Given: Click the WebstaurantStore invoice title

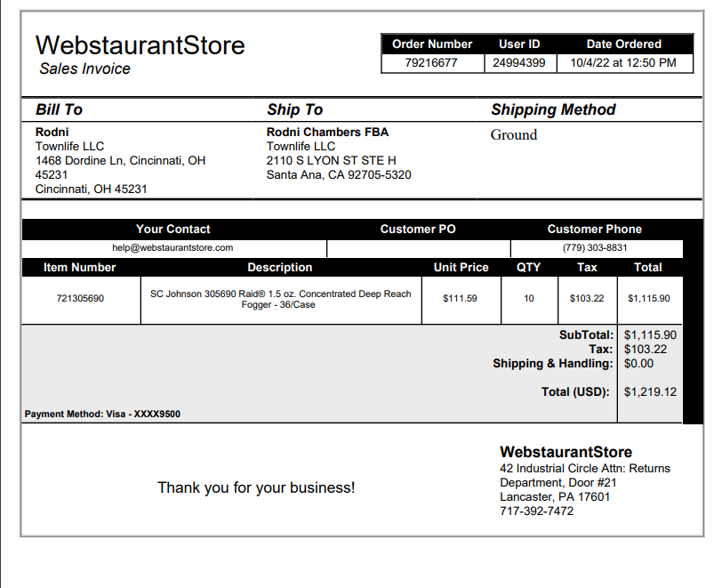Looking at the screenshot, I should click(140, 45).
